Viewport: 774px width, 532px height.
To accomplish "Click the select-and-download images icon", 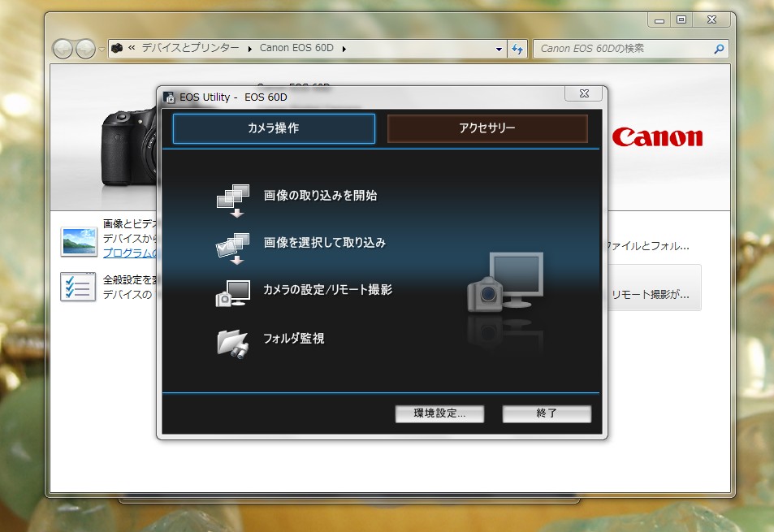I will tap(232, 249).
